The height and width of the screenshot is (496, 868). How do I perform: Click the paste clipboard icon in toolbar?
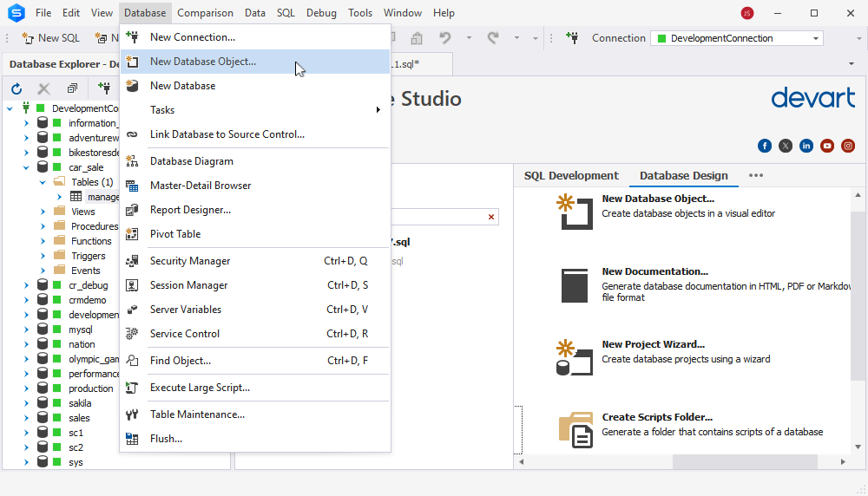pyautogui.click(x=417, y=37)
